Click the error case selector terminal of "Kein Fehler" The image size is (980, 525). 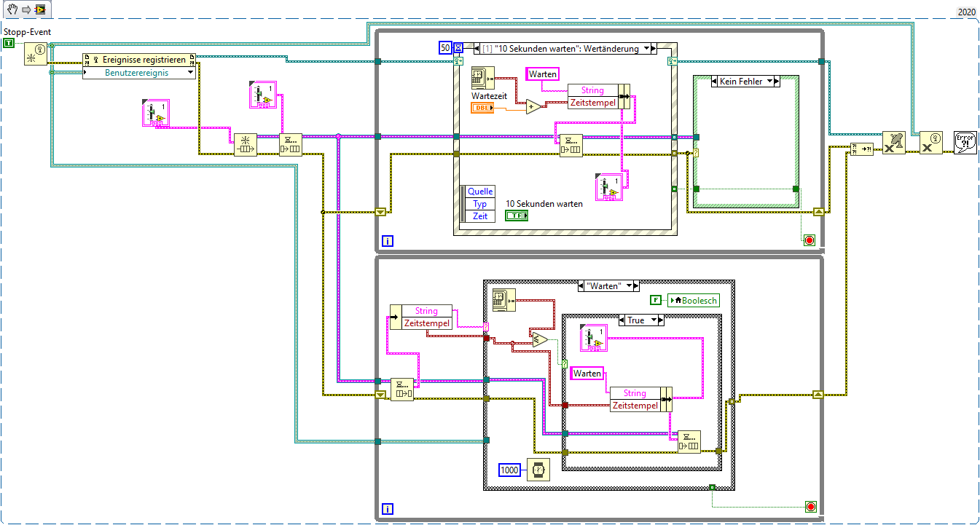click(696, 153)
